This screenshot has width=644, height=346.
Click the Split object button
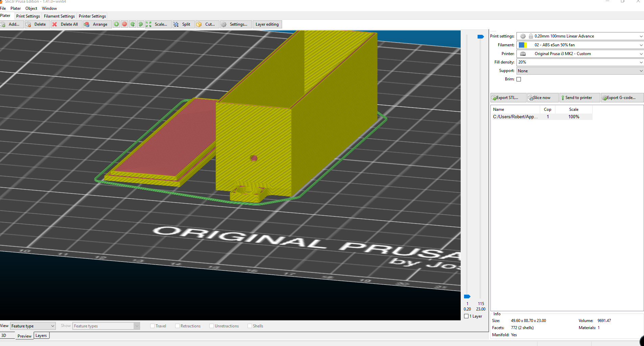tap(183, 24)
